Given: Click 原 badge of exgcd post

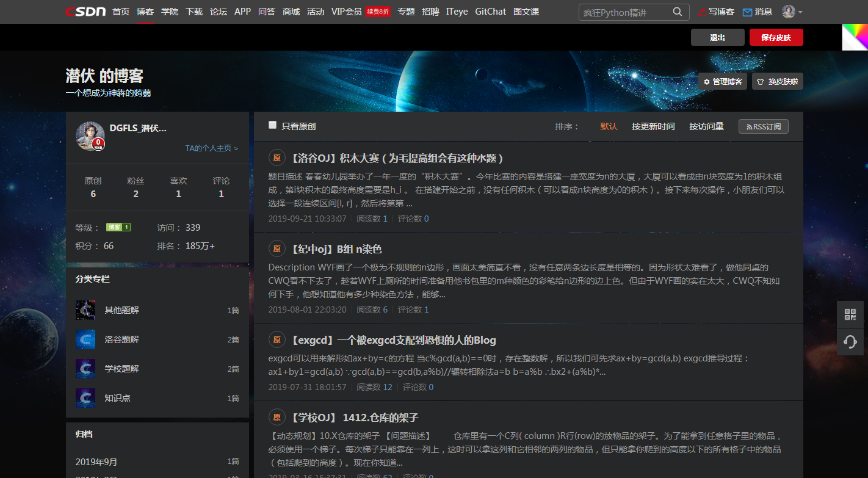Looking at the screenshot, I should point(277,340).
